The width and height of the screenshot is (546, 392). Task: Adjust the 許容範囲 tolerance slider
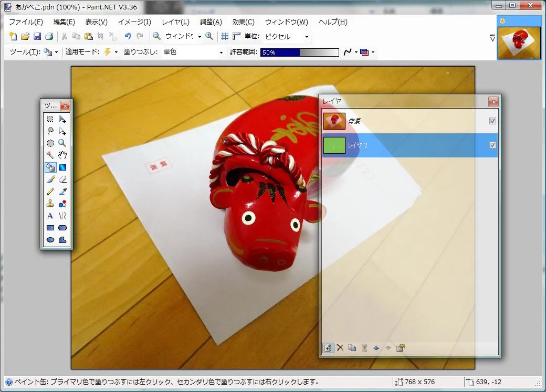299,52
